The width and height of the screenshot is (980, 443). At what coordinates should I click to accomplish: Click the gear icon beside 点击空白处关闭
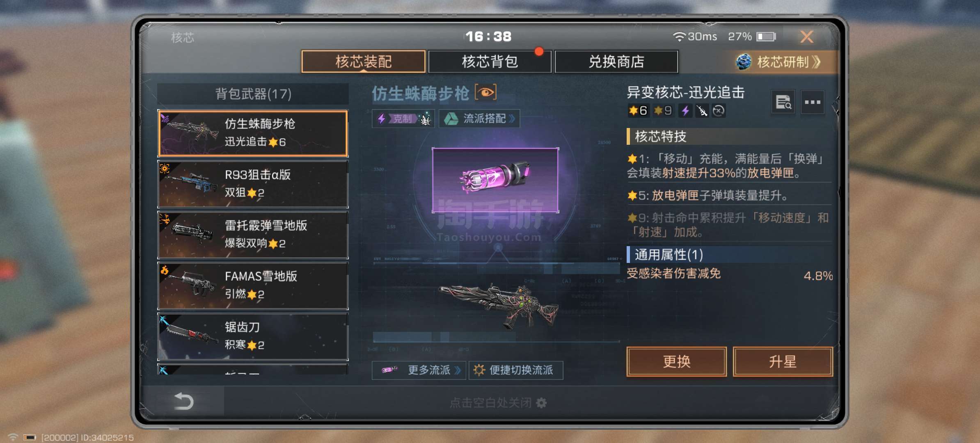click(x=541, y=403)
